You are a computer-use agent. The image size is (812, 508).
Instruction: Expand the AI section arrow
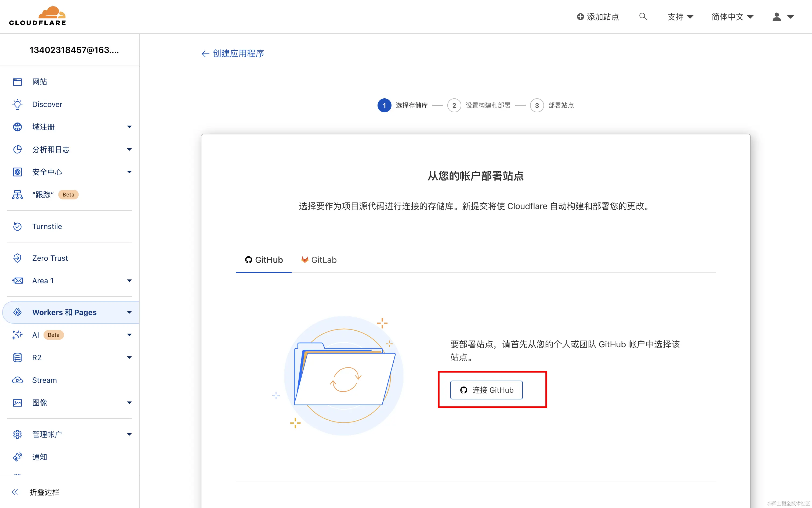point(129,335)
